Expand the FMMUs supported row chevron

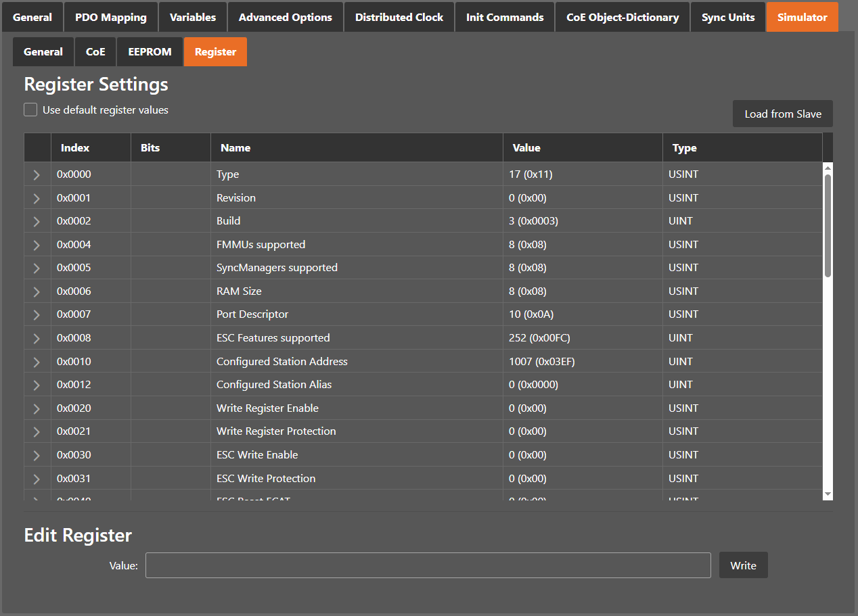click(x=37, y=245)
